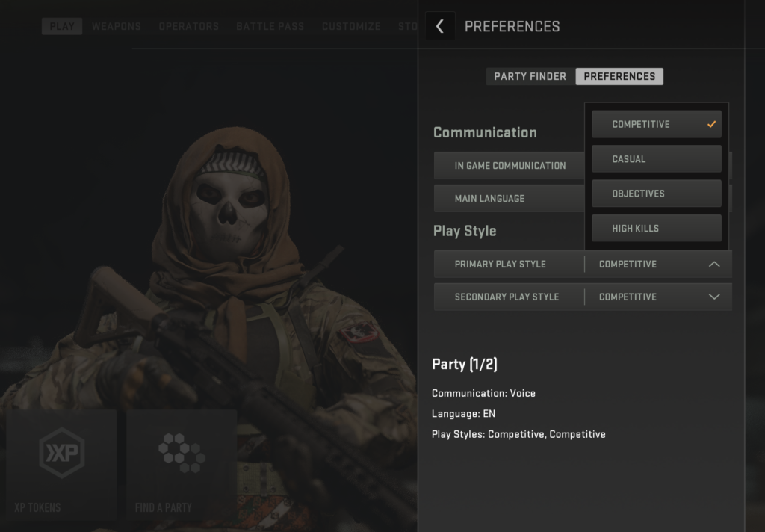Image resolution: width=765 pixels, height=532 pixels.
Task: Expand the Secondary Play Style dropdown
Action: (x=713, y=297)
